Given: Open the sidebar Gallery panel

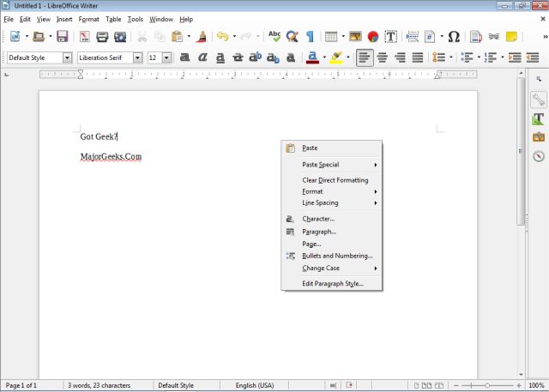Looking at the screenshot, I should (x=538, y=136).
